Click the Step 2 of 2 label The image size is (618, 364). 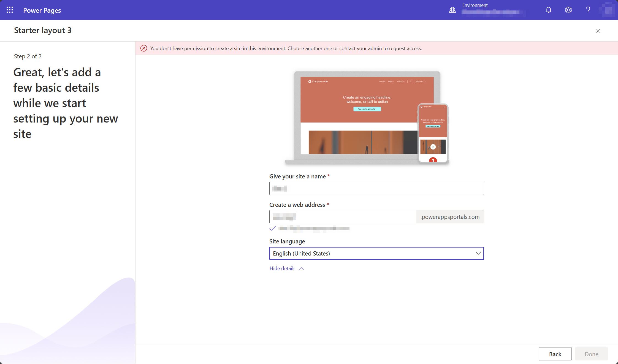[x=27, y=56]
